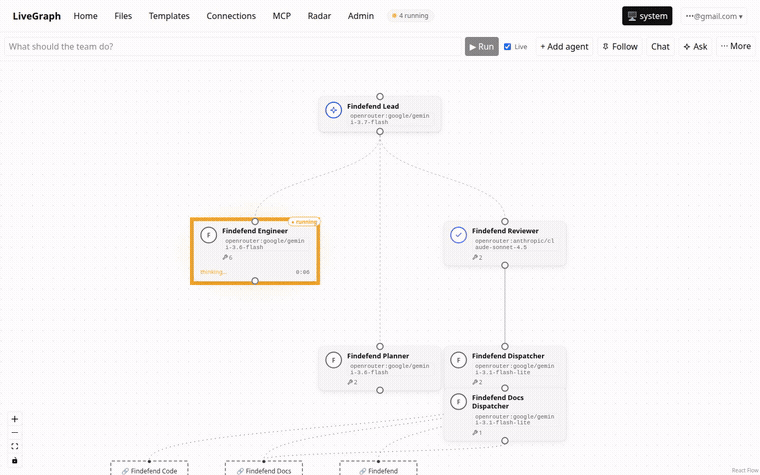Image resolution: width=760 pixels, height=475 pixels.
Task: Click the Findefend Docs Dispatcher F avatar icon
Action: click(x=459, y=402)
